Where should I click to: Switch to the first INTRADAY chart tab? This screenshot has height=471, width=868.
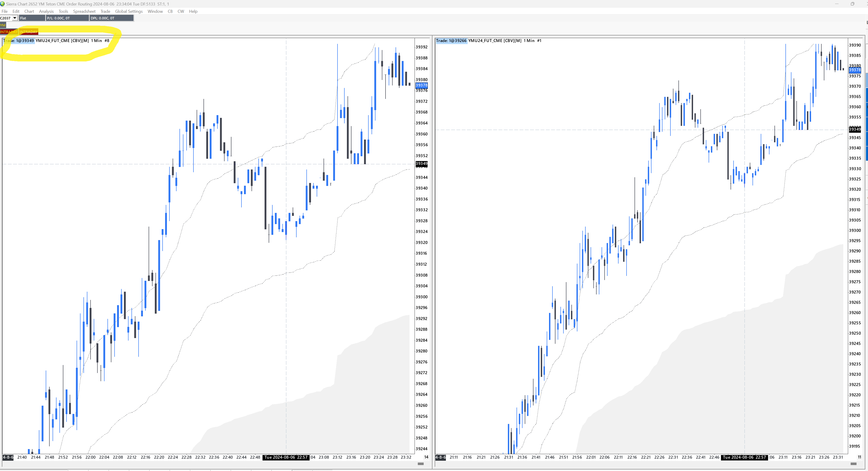pos(9,32)
